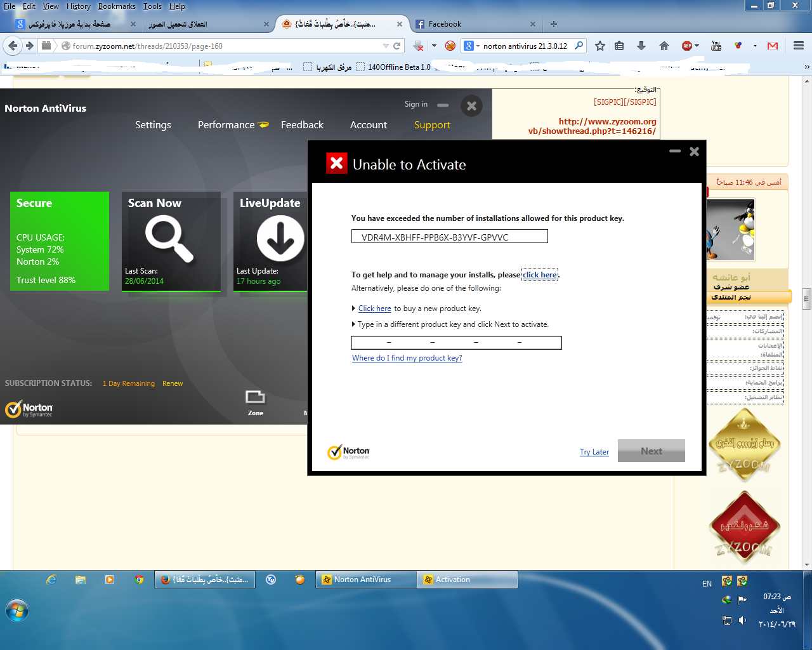Screen dimensions: 812x650
Task: Open the Adblock Plus ABP icon
Action: tap(687, 46)
